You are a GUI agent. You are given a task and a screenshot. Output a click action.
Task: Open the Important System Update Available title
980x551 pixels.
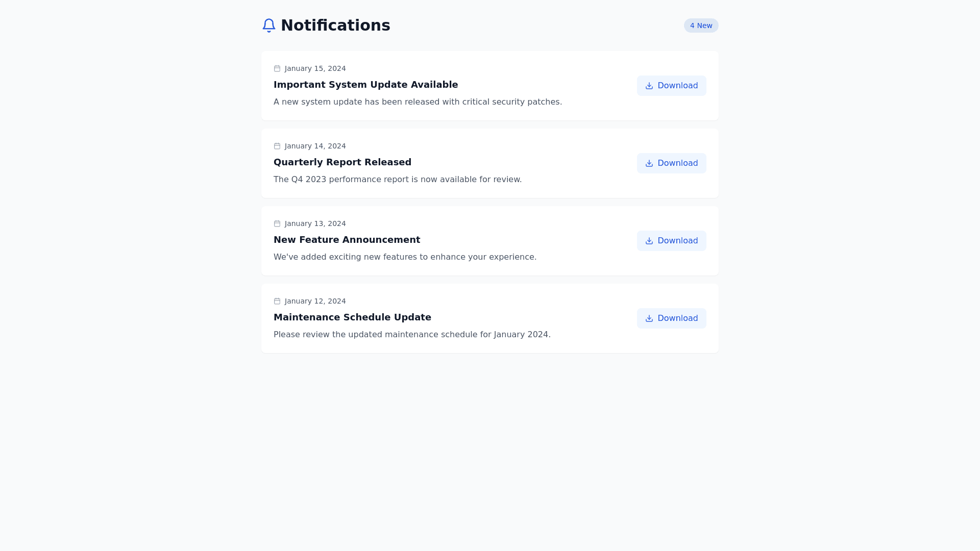[365, 85]
